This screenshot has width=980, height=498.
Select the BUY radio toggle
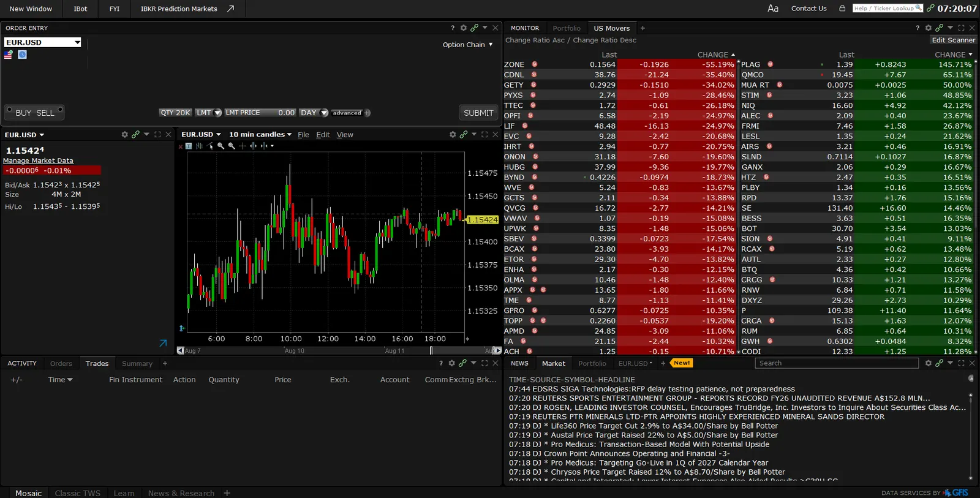tap(9, 110)
